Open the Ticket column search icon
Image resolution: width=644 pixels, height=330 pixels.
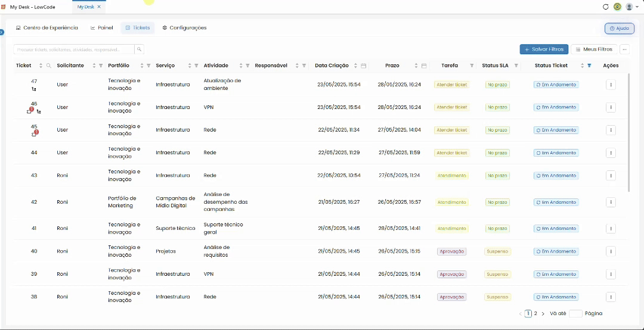point(49,66)
